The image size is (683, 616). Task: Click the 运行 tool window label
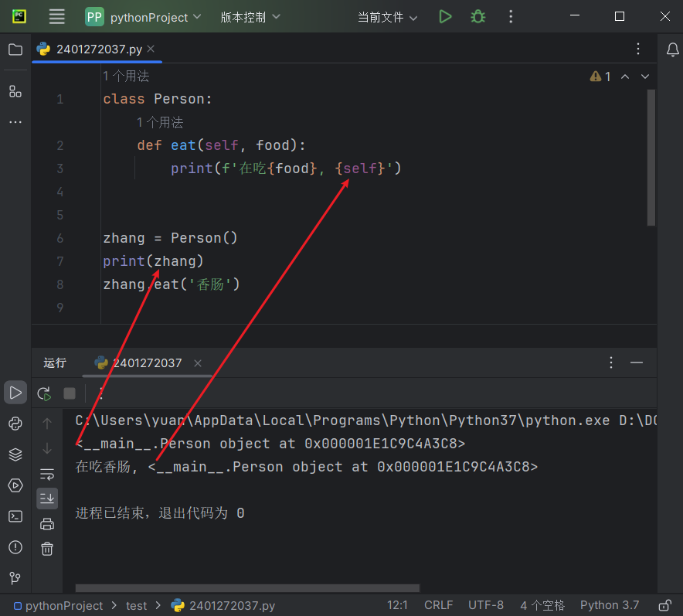pyautogui.click(x=55, y=363)
